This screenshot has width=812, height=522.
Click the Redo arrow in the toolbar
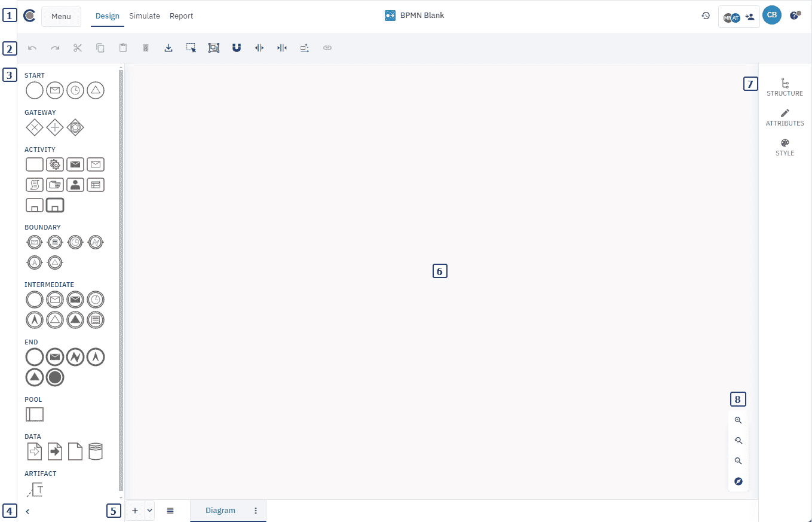click(x=55, y=48)
